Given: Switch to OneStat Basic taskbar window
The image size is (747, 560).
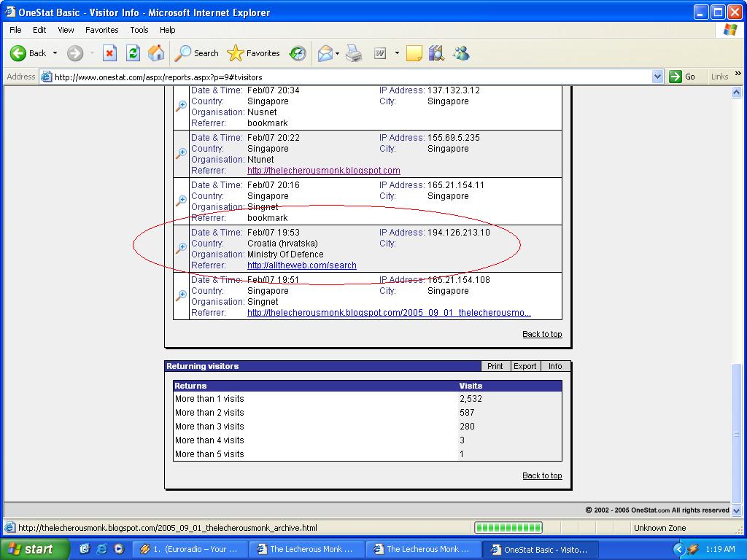Looking at the screenshot, I should [541, 549].
